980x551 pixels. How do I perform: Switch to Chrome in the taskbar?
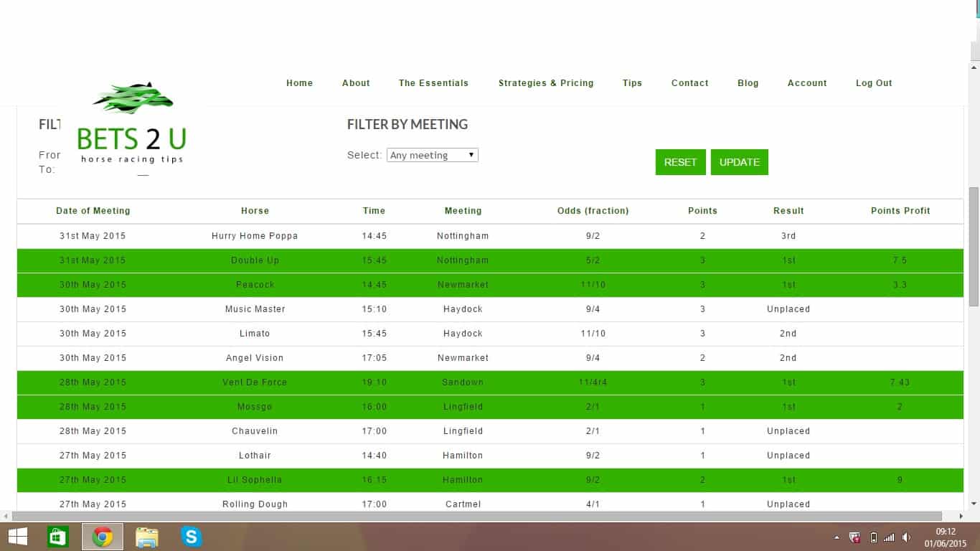point(103,536)
